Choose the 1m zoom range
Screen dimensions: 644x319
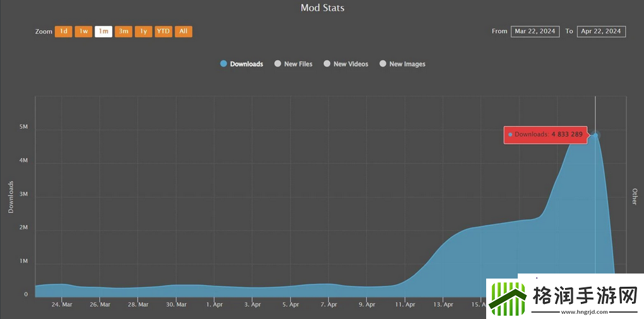pyautogui.click(x=104, y=32)
